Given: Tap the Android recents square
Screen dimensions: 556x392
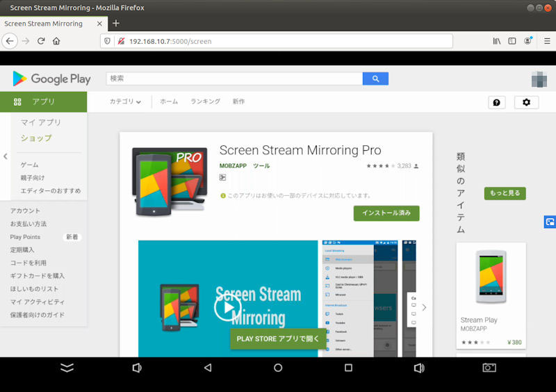Looking at the screenshot, I should click(349, 368).
